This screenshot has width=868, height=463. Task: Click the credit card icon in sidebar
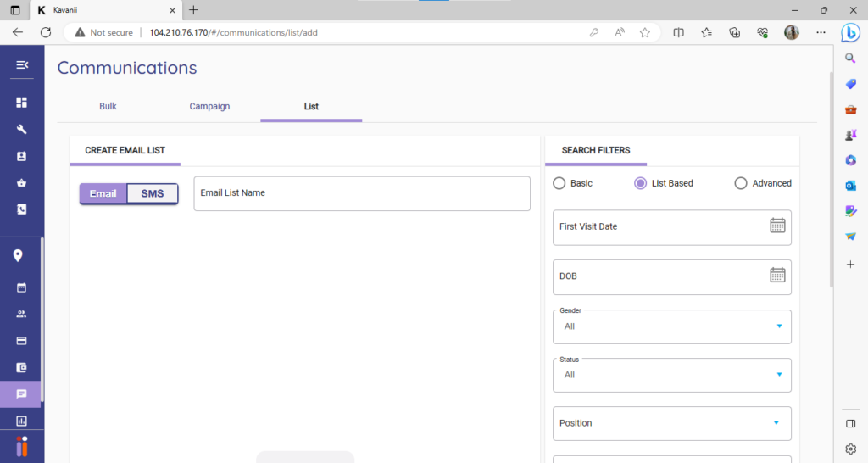(22, 341)
